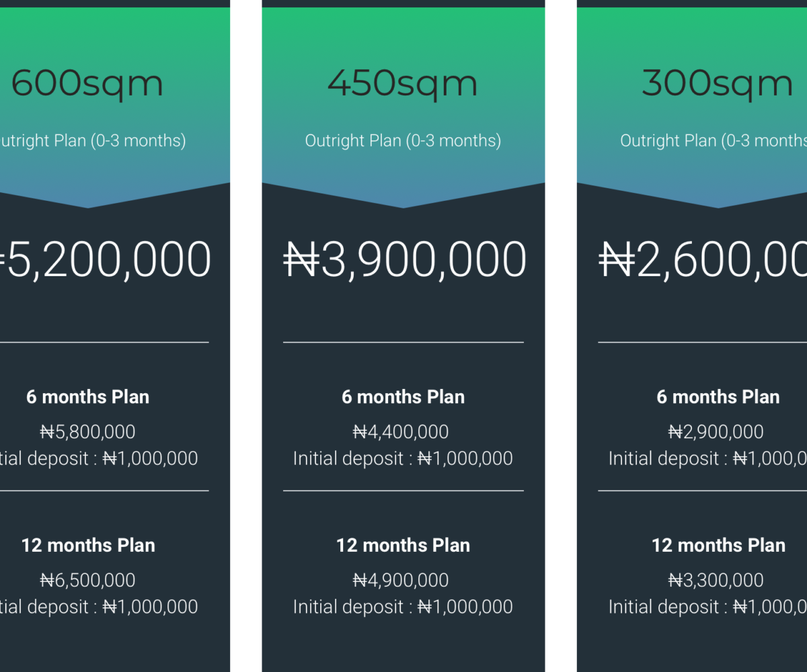The height and width of the screenshot is (672, 807).
Task: Choose 12 months Plan in 450sqm card
Action: 403,546
